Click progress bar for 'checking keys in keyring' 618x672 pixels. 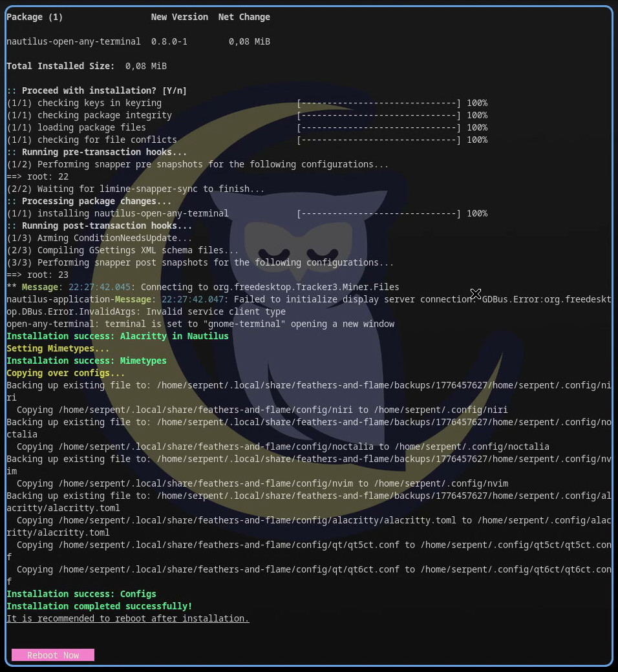pos(379,103)
